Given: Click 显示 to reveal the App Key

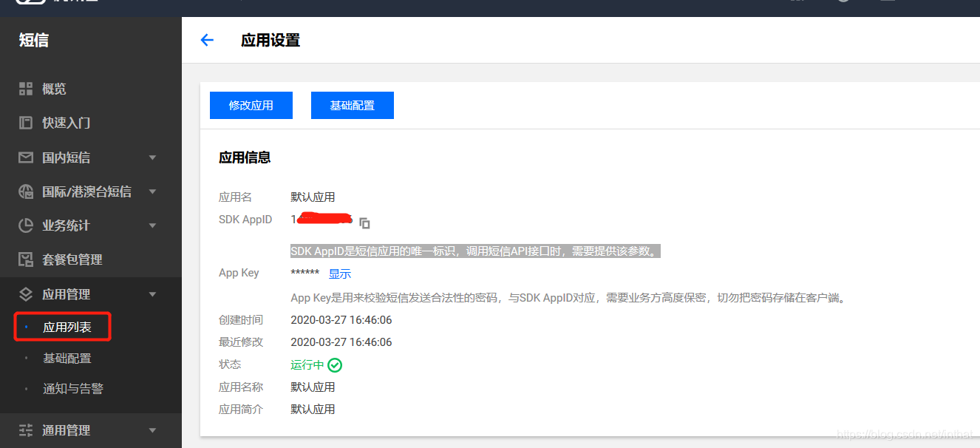Looking at the screenshot, I should pyautogui.click(x=340, y=273).
